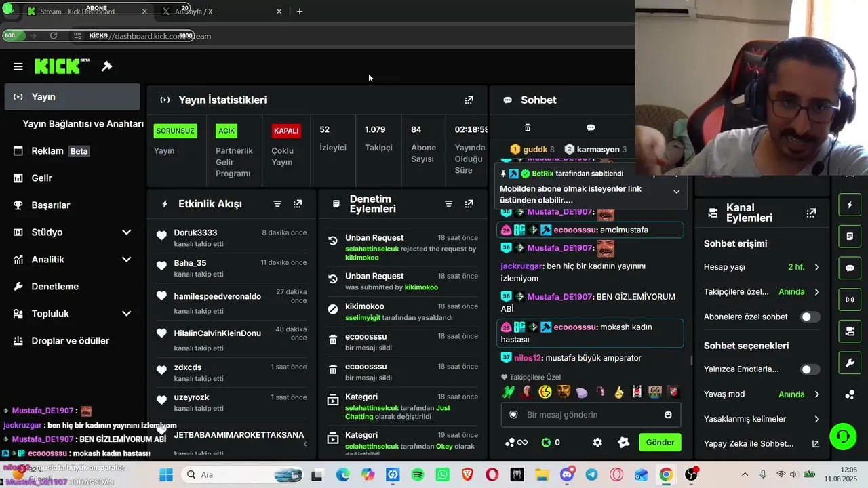Click the green Kicks K coin icon
The height and width of the screenshot is (488, 868).
coord(546,443)
